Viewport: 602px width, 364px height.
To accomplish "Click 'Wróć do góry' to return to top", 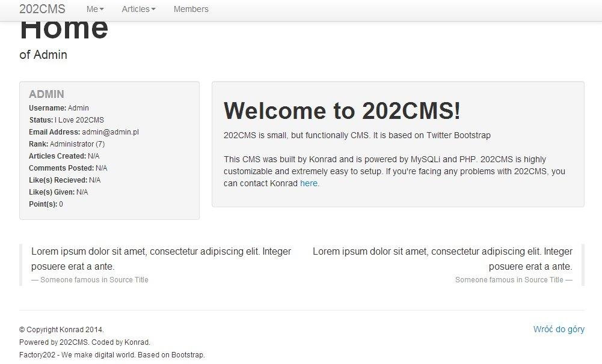I will click(559, 329).
